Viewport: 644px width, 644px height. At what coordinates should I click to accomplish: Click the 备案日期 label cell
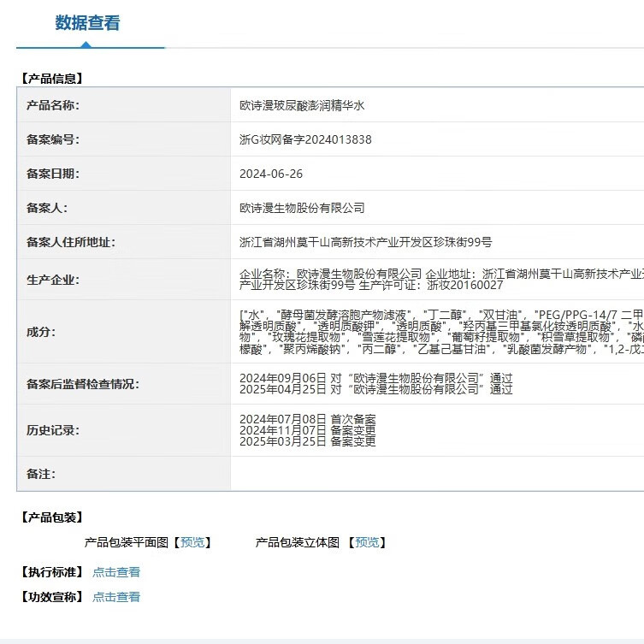pyautogui.click(x=124, y=174)
